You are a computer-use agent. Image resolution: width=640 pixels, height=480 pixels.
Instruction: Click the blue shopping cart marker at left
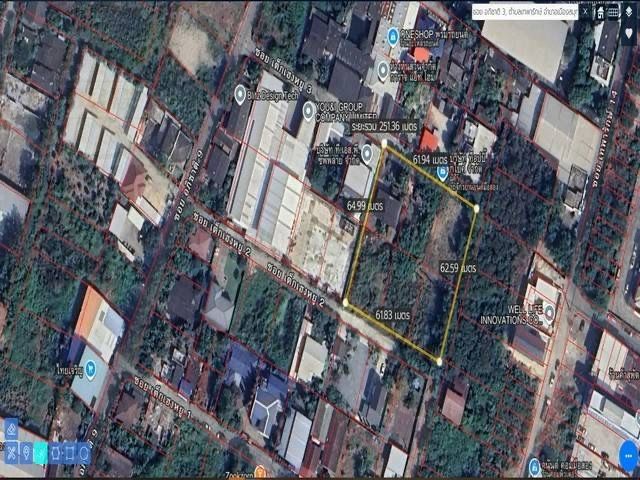pyautogui.click(x=89, y=367)
